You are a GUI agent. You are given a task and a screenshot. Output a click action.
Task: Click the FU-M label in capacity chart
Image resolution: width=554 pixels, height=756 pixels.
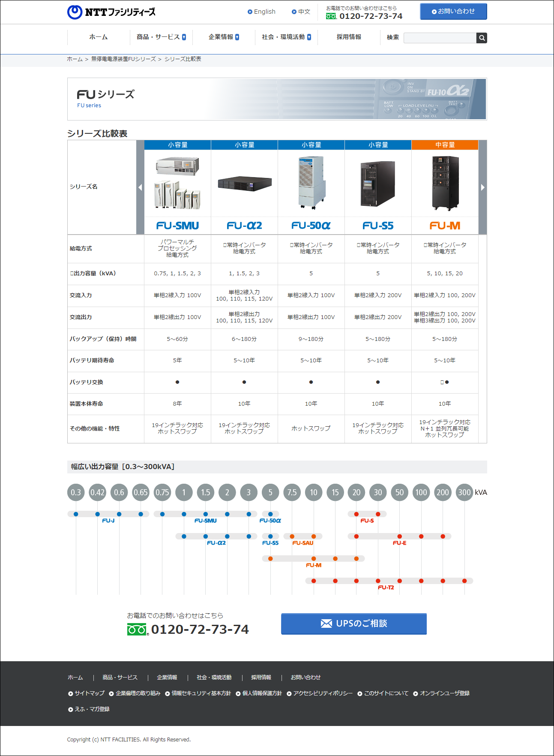coord(314,565)
